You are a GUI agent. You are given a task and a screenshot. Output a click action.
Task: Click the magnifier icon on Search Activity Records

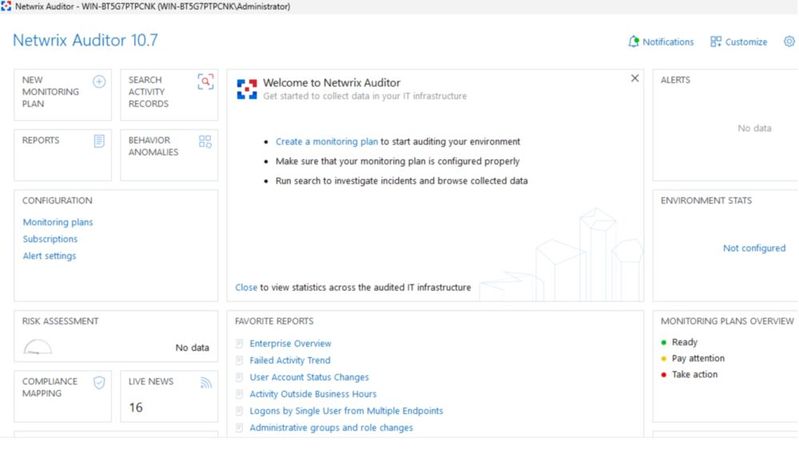coord(205,82)
